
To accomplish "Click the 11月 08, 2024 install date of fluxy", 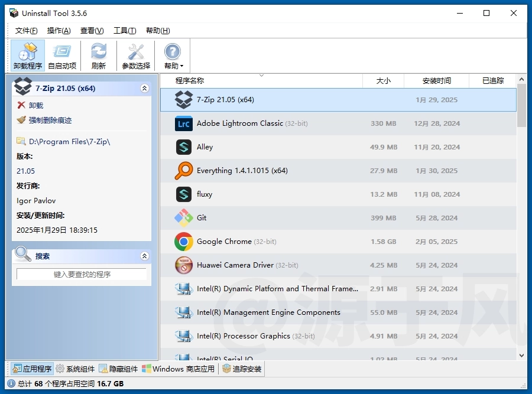I will pos(437,194).
